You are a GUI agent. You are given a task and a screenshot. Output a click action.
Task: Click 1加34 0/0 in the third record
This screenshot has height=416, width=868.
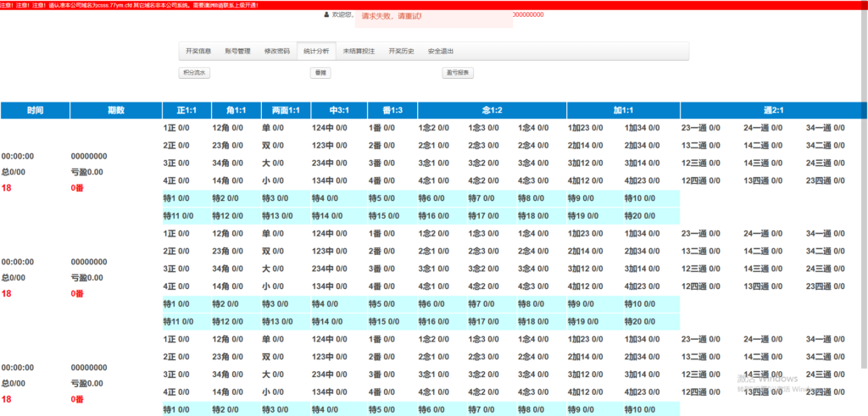click(643, 339)
